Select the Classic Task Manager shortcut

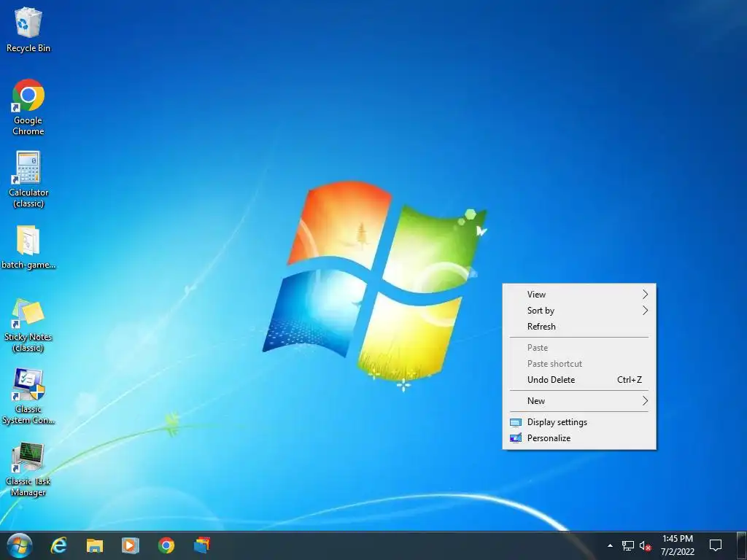[28, 470]
